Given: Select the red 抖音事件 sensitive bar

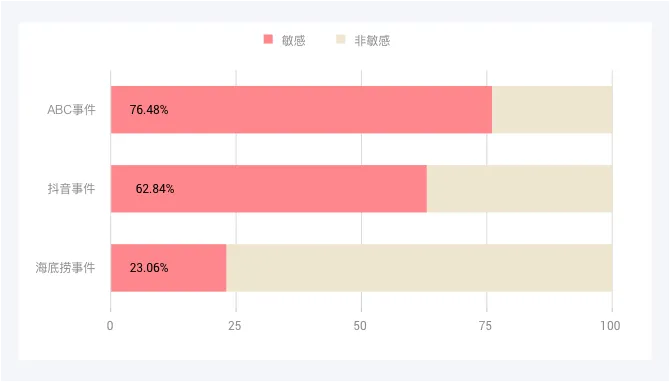Looking at the screenshot, I should point(269,189).
